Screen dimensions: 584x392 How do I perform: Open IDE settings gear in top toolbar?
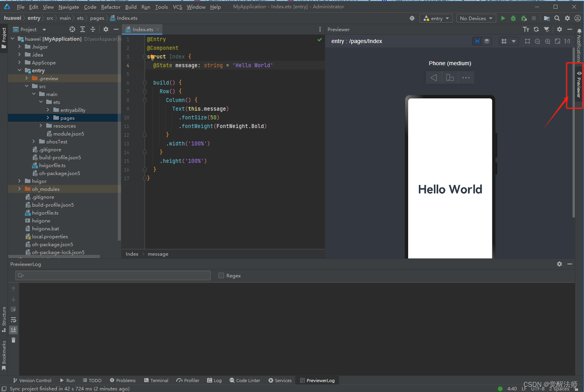pos(567,18)
